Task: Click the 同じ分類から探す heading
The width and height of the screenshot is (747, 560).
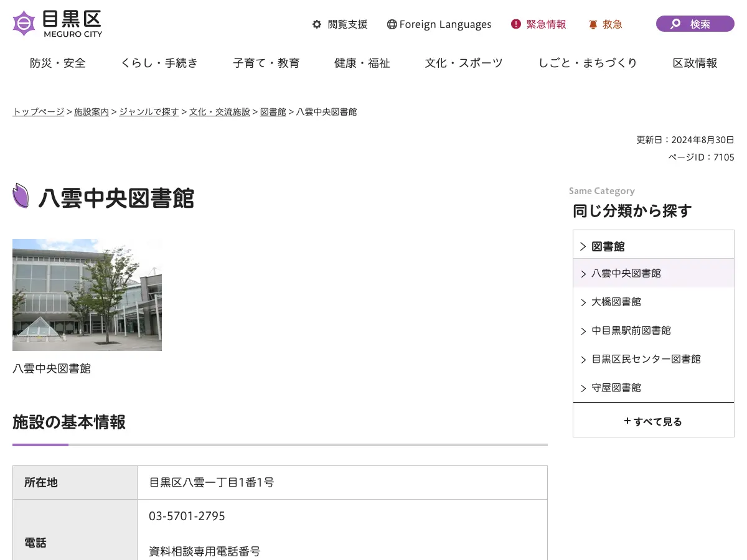Action: (632, 211)
